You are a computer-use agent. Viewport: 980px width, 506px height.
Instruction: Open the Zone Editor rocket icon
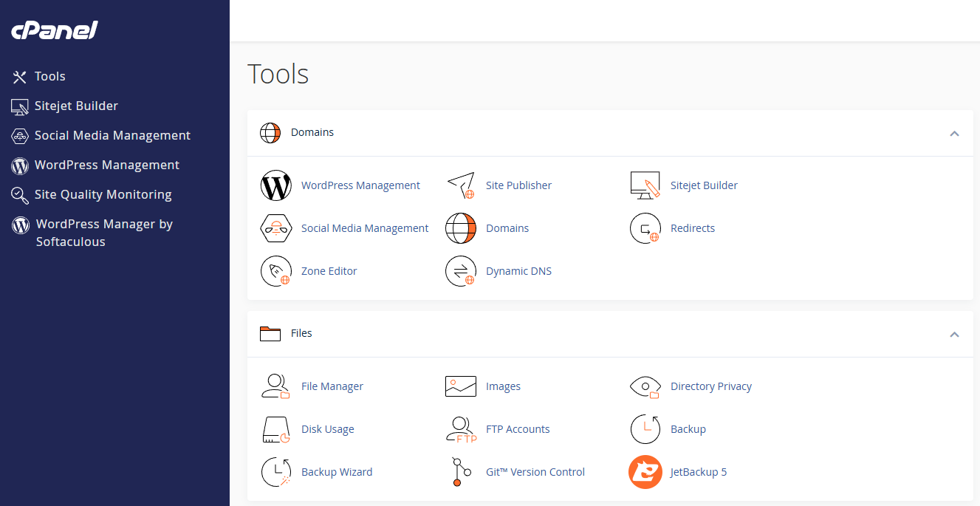coord(275,271)
